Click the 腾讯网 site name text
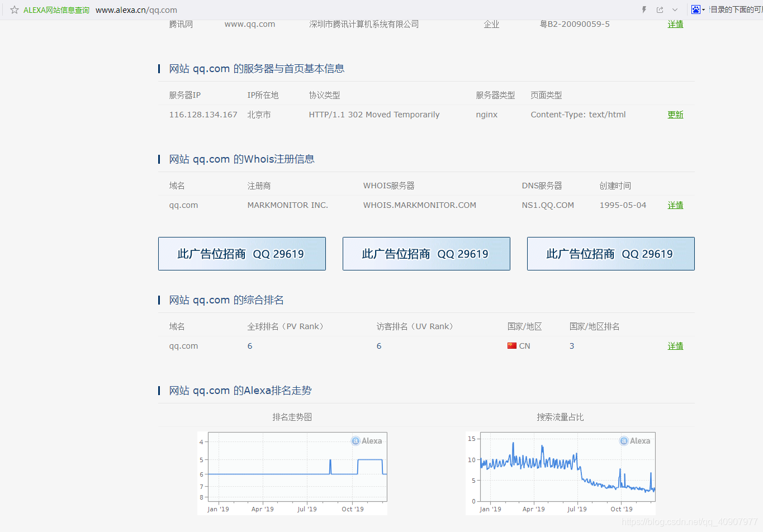The width and height of the screenshot is (763, 532). click(181, 24)
